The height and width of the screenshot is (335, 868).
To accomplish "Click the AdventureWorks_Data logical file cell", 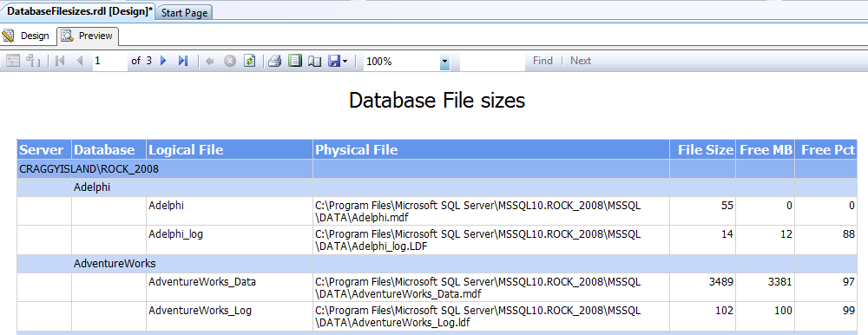I will click(x=230, y=287).
